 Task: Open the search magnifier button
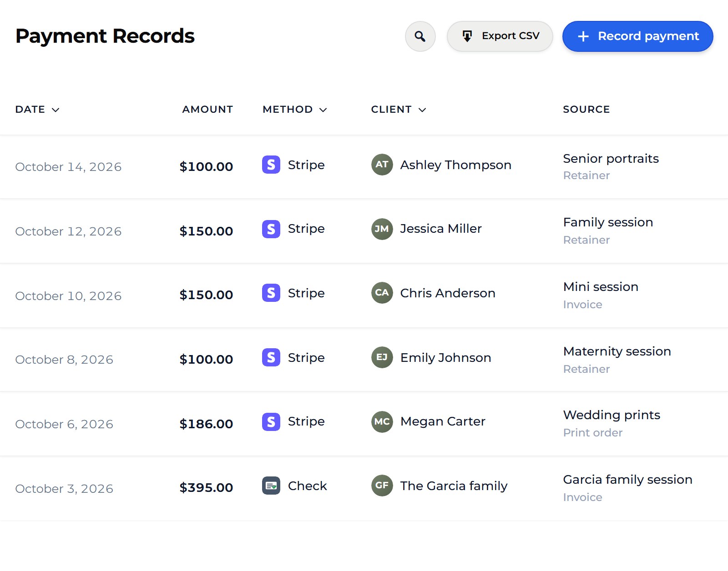tap(420, 36)
